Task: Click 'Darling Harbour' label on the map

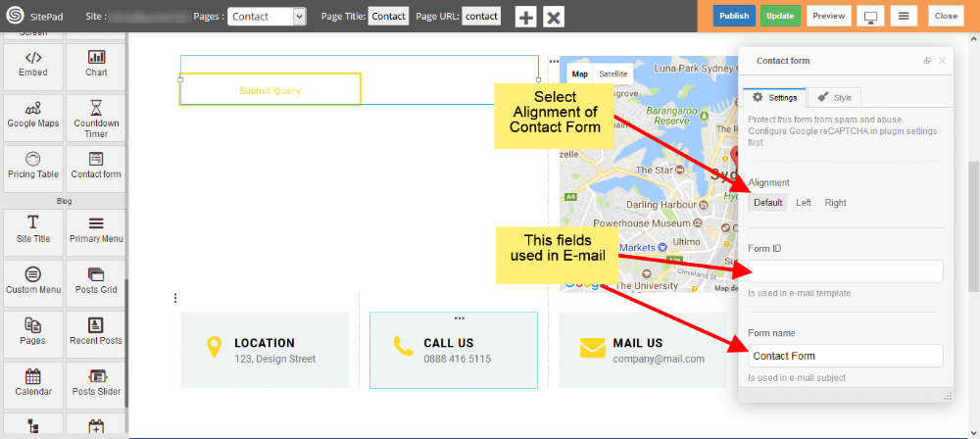Action: [661, 205]
